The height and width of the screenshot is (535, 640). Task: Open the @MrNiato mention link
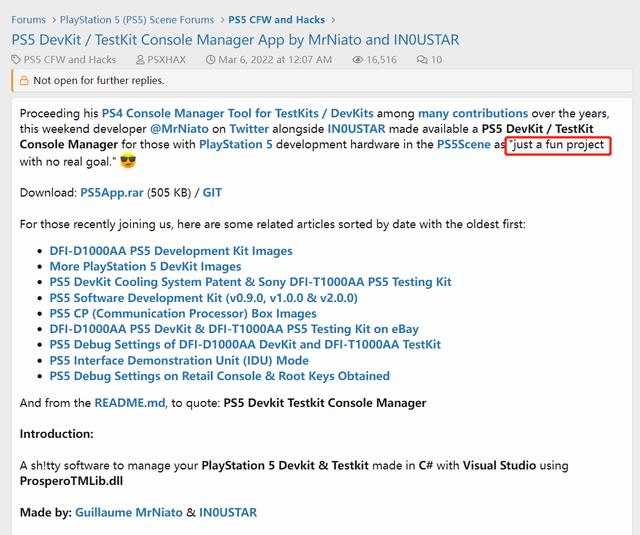click(179, 129)
